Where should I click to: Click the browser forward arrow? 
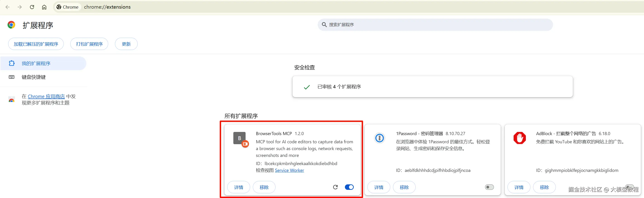(x=20, y=7)
